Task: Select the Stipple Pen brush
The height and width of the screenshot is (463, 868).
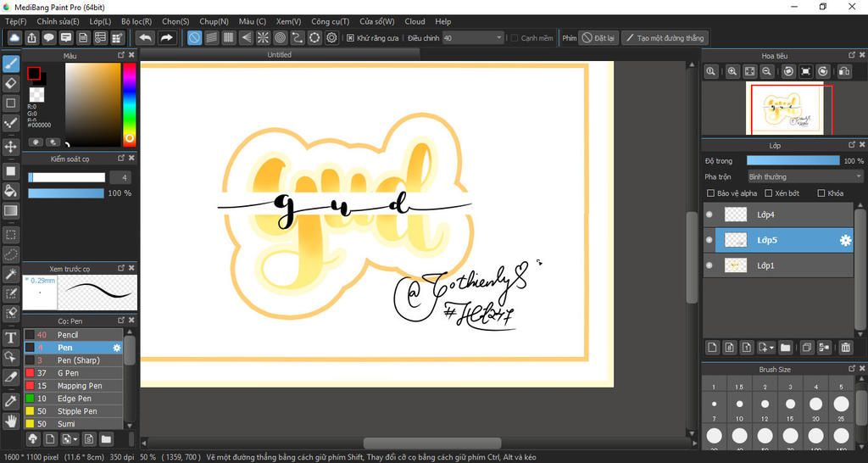Action: point(73,411)
